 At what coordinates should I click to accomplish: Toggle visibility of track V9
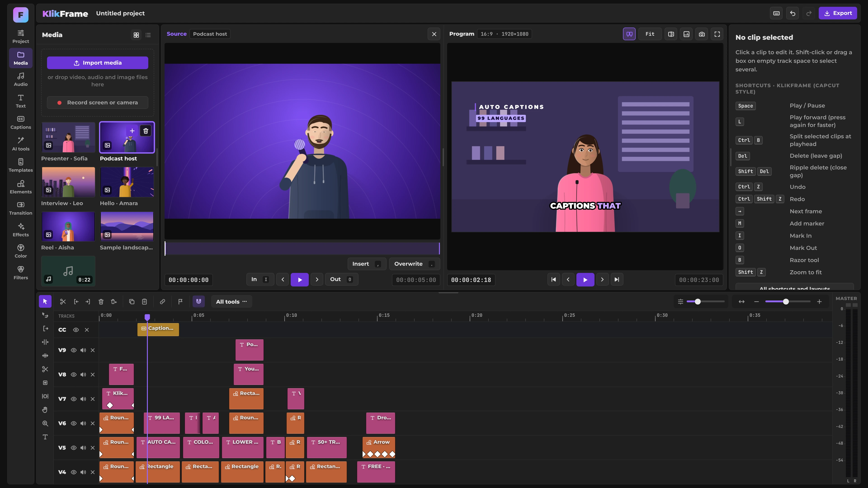[x=73, y=350]
